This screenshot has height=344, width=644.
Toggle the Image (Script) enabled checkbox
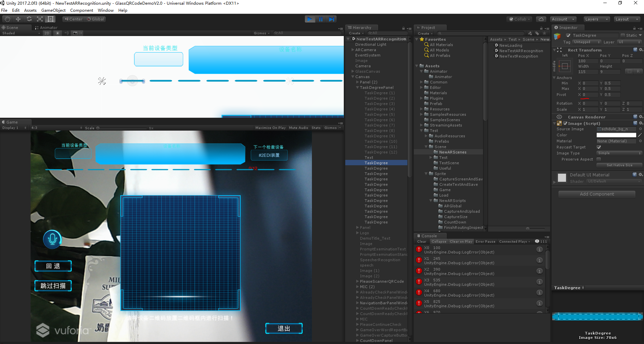click(x=565, y=124)
